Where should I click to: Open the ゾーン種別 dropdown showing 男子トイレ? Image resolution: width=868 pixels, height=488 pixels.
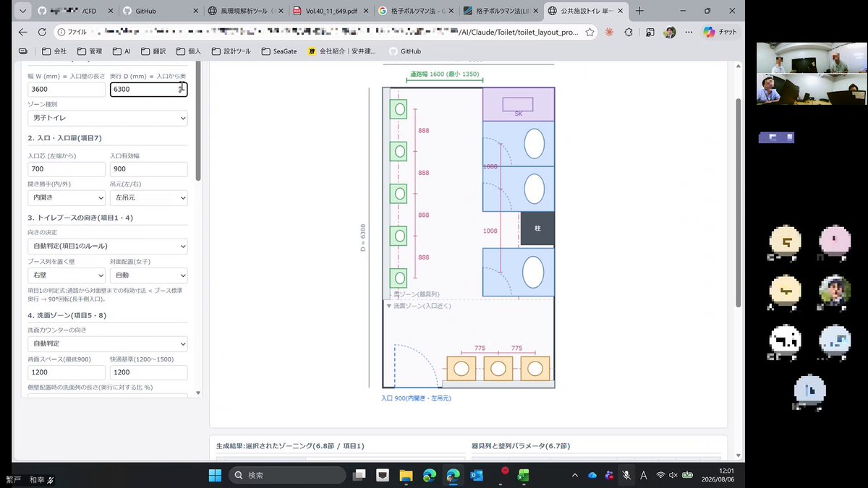click(x=107, y=117)
